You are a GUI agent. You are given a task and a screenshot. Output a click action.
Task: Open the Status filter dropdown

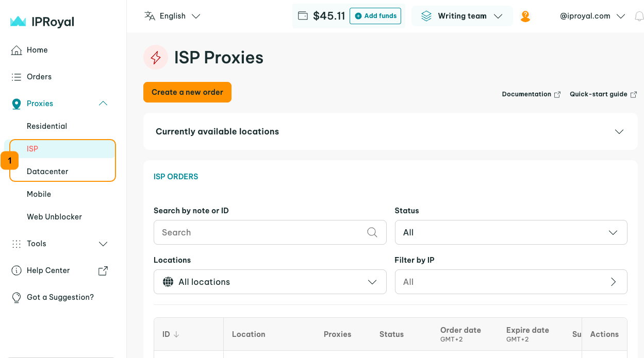[510, 232]
